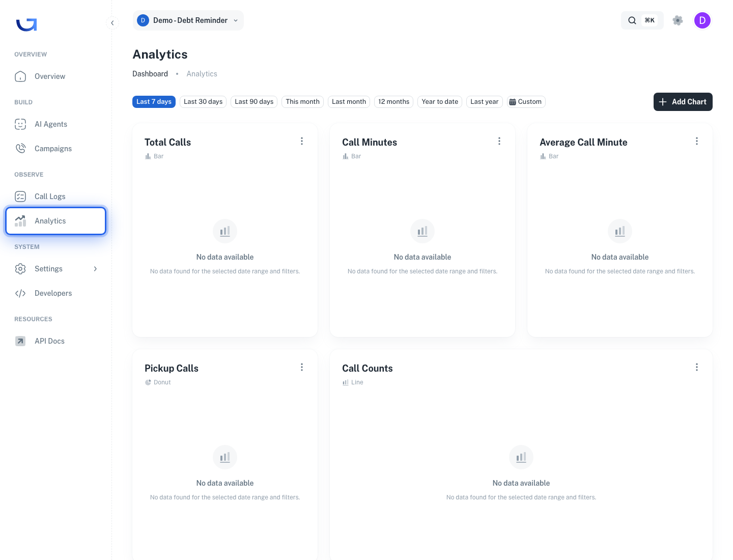Screen dimensions: 733x560
Task: Select the Last 30 days range
Action: point(203,102)
